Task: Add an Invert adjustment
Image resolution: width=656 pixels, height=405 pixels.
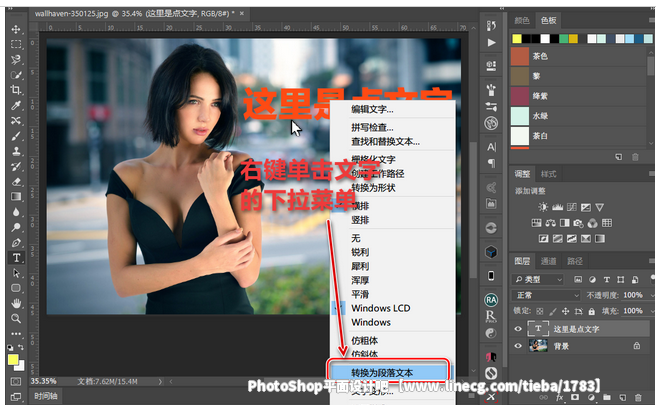Action: tap(543, 239)
